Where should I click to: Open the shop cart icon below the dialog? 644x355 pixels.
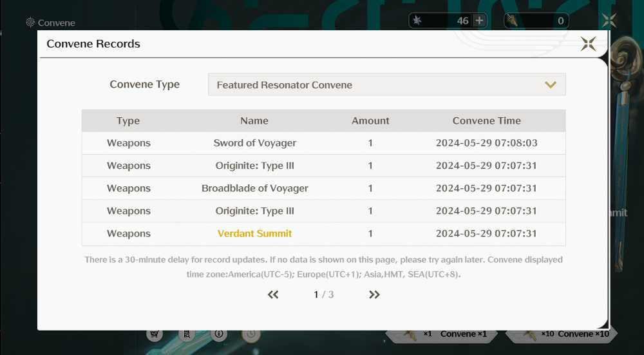[155, 334]
